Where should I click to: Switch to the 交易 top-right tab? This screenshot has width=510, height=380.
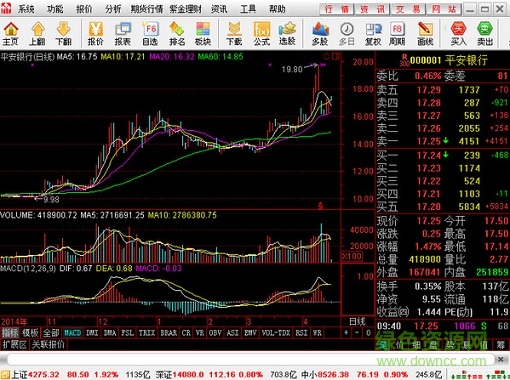[408, 9]
